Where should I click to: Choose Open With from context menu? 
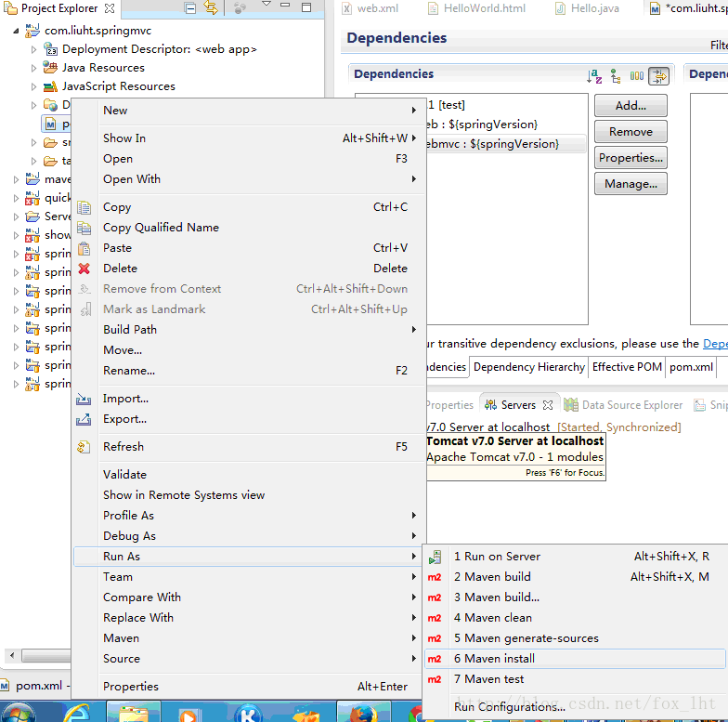coord(249,179)
